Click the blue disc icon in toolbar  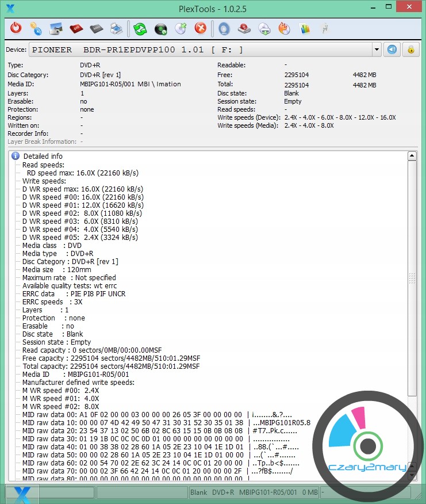click(x=224, y=28)
